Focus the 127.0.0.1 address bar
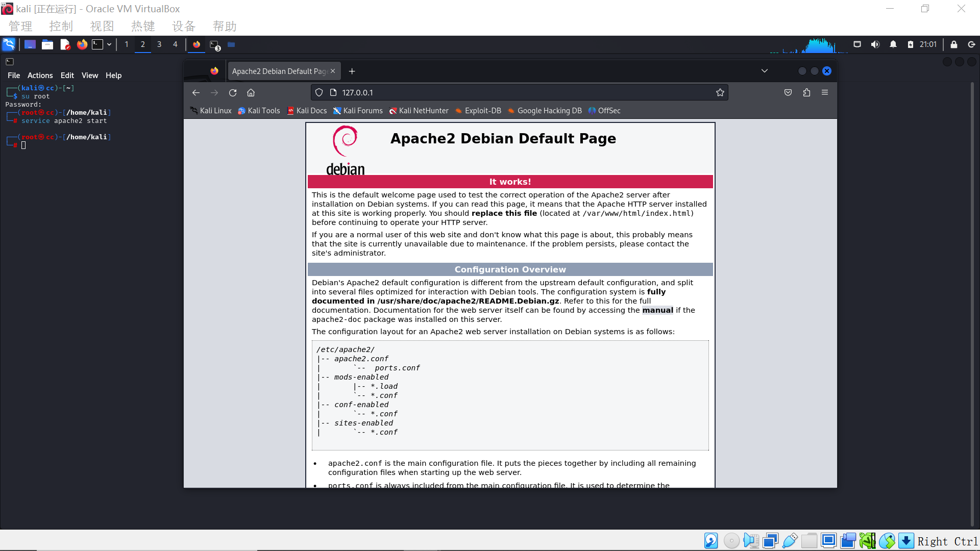Viewport: 980px width, 551px height. coord(519,92)
